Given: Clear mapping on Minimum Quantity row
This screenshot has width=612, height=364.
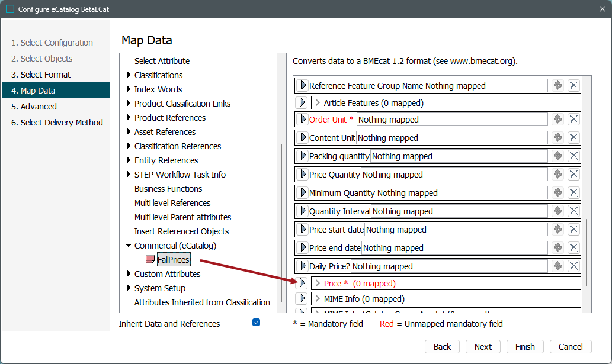Looking at the screenshot, I should coord(573,193).
